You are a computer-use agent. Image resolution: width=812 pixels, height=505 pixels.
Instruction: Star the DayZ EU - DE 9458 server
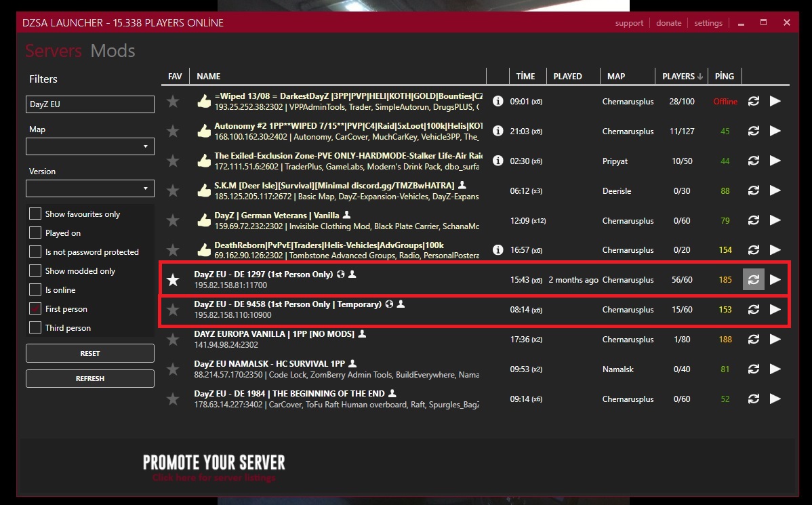click(x=173, y=310)
